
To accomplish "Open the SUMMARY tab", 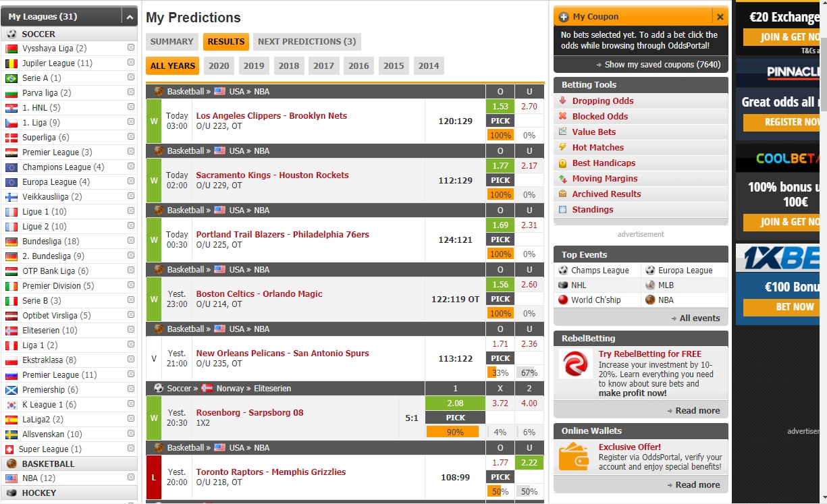I will pyautogui.click(x=172, y=42).
